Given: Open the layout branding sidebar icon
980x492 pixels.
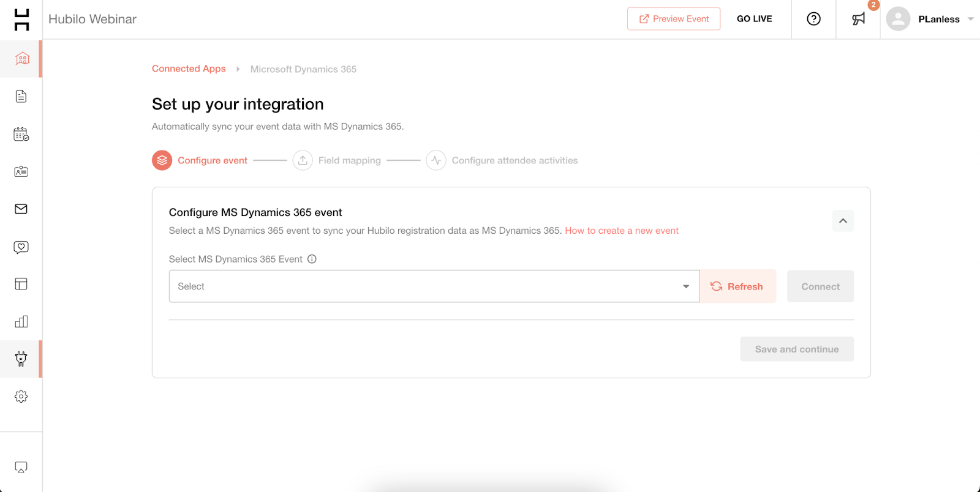Looking at the screenshot, I should [21, 284].
